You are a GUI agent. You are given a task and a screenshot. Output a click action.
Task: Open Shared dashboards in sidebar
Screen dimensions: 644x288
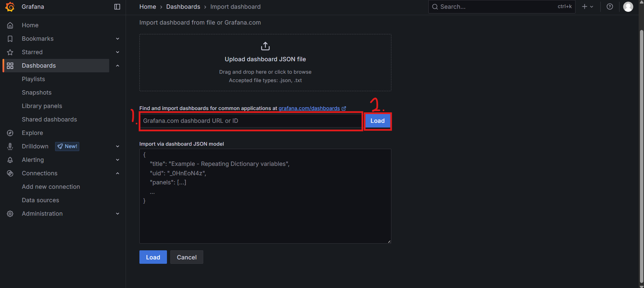(49, 119)
